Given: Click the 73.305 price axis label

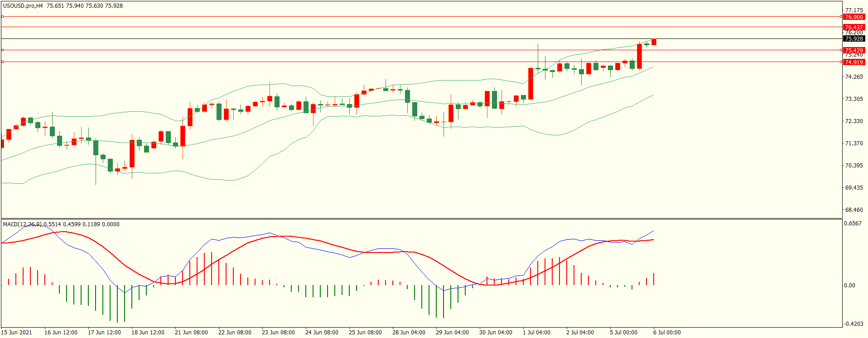Looking at the screenshot, I should [x=854, y=99].
